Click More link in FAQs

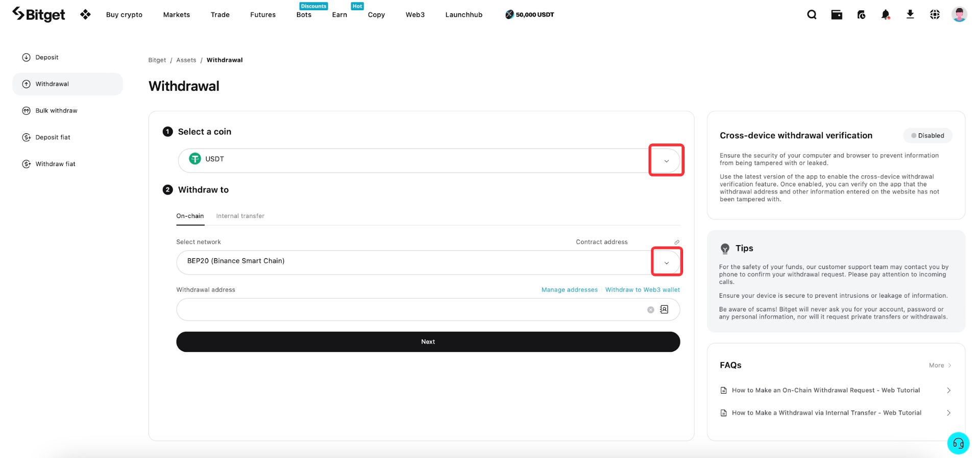940,365
